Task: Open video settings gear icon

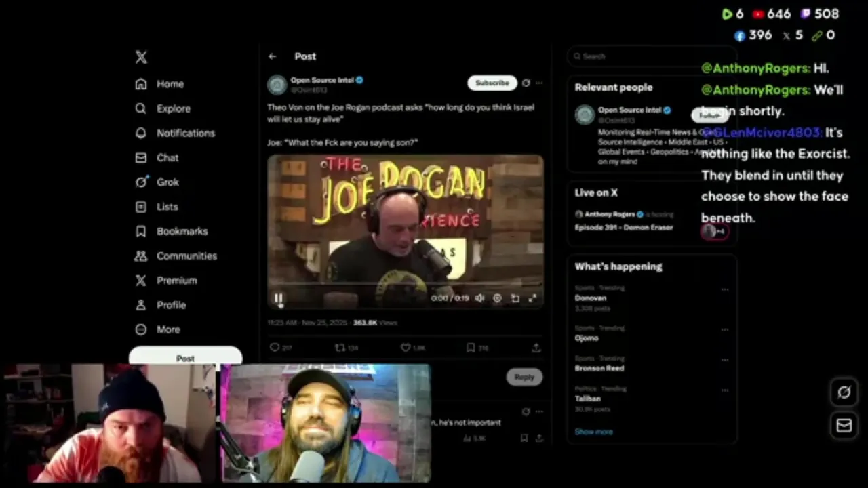Action: coord(497,298)
